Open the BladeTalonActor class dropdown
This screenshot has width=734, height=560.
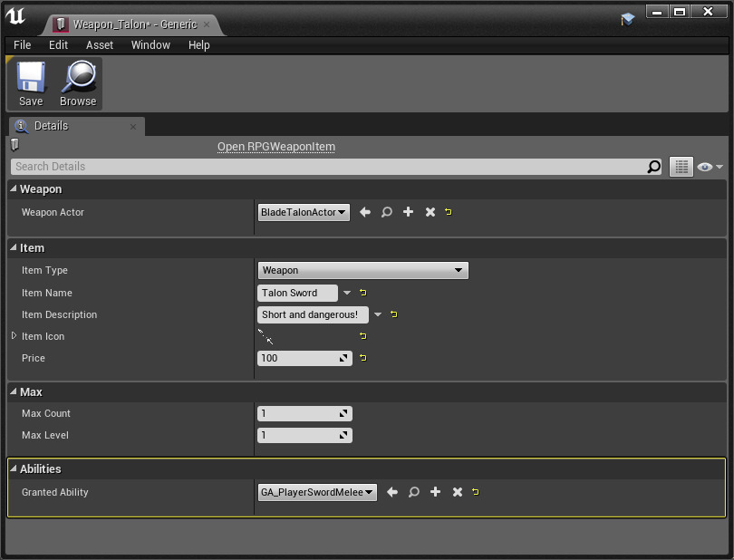click(304, 212)
